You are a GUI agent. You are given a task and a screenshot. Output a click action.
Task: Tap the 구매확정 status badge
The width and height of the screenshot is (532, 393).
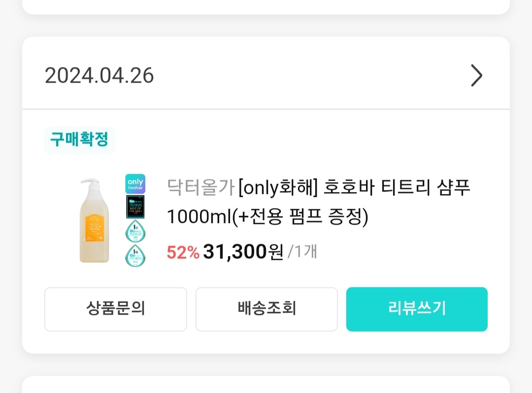point(79,140)
